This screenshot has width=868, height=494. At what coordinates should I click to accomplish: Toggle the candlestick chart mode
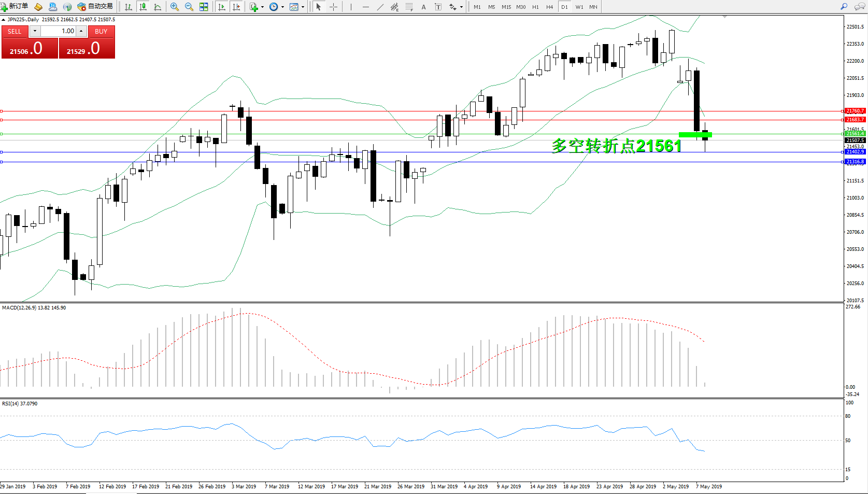(x=143, y=7)
